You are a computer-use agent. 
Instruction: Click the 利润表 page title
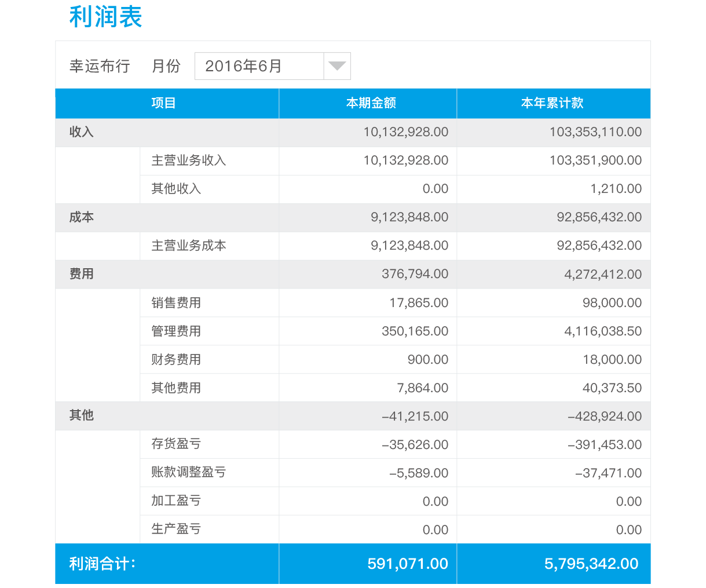(105, 17)
